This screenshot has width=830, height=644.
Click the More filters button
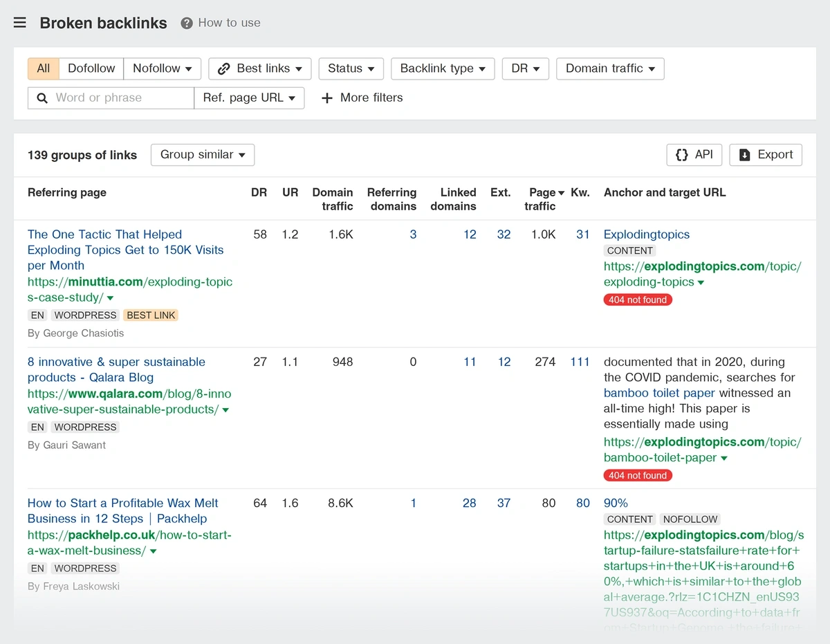point(362,98)
